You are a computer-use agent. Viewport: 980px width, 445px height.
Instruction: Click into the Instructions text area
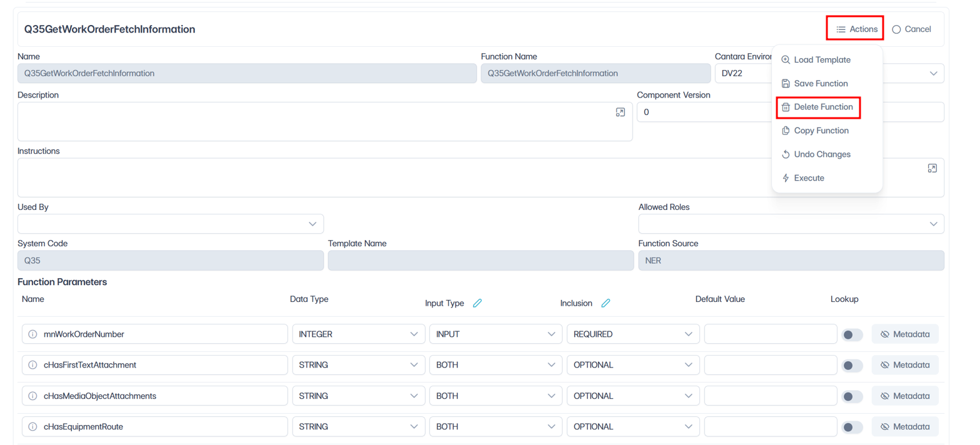[481, 177]
